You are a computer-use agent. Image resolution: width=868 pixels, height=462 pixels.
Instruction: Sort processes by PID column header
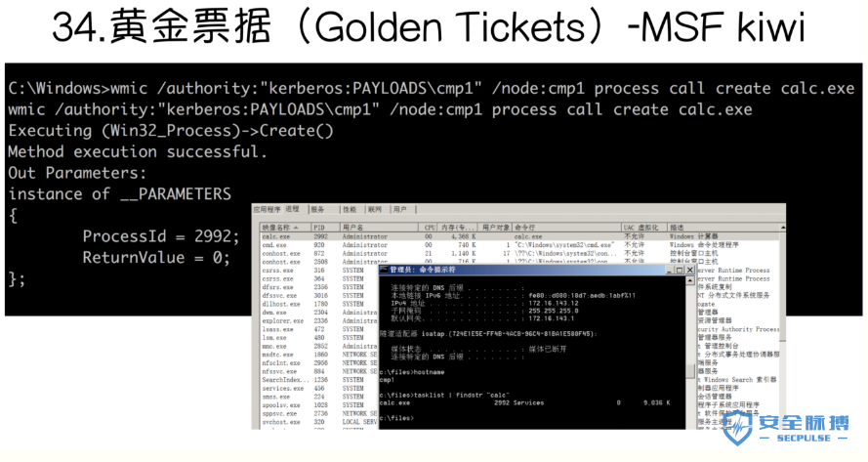(325, 228)
